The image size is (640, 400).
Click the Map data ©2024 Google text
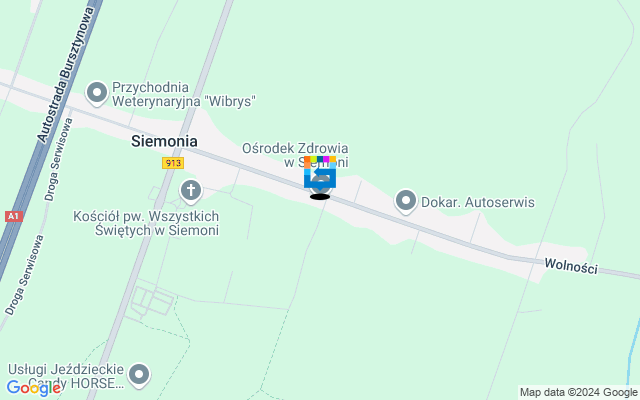click(578, 393)
